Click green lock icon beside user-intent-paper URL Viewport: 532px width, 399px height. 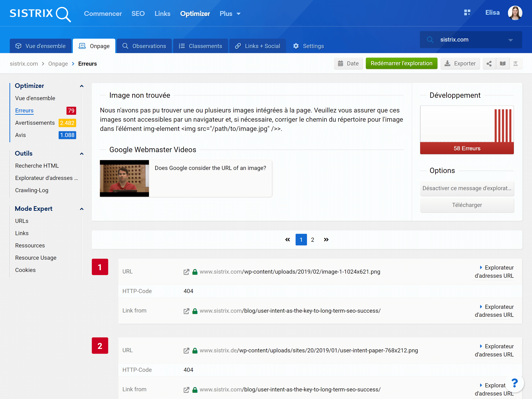(195, 351)
